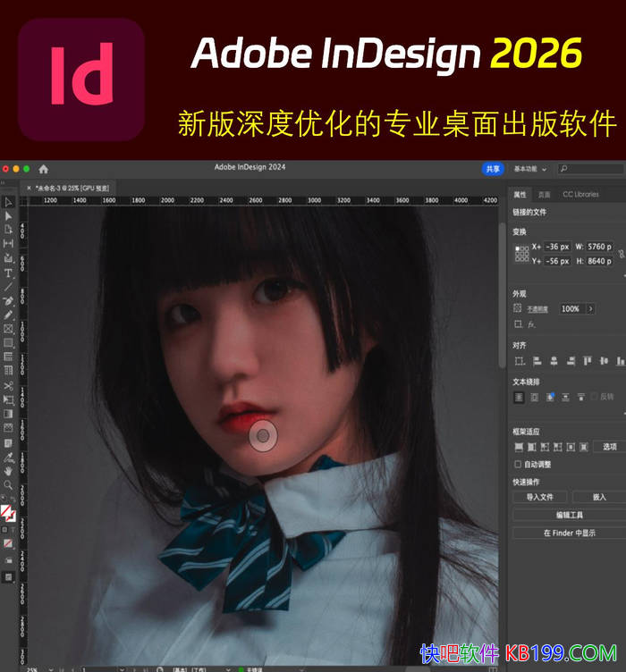Set wrap to jump to next column
This screenshot has width=626, height=672.
pyautogui.click(x=581, y=398)
